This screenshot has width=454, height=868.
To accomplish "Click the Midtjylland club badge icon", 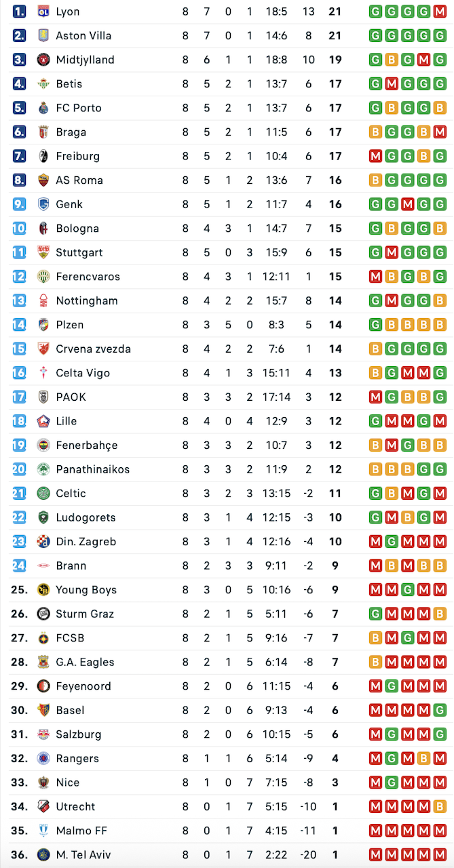I will tap(43, 60).
